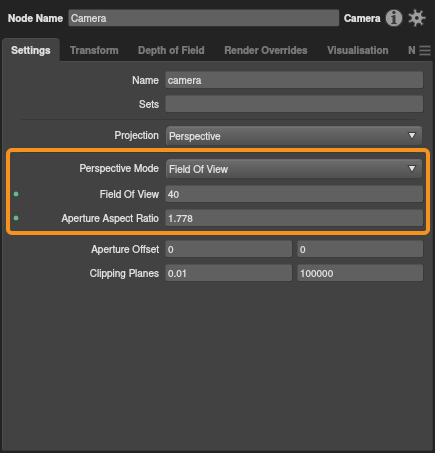This screenshot has height=453, width=435.
Task: Click the green dot beside Field Of View
Action: point(16,194)
